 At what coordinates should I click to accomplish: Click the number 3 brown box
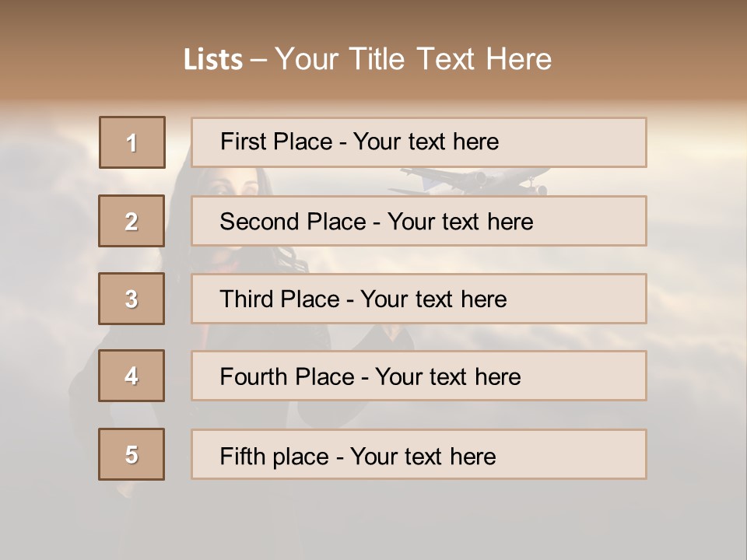(x=132, y=299)
